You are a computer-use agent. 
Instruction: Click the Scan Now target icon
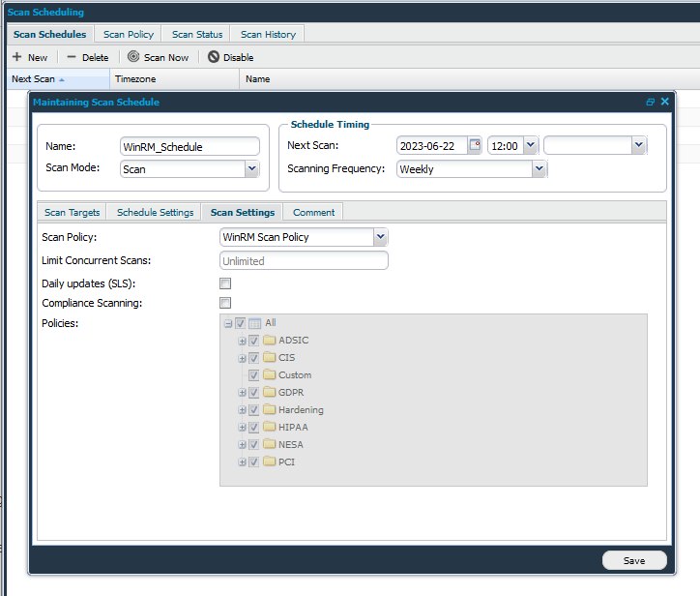(x=133, y=57)
